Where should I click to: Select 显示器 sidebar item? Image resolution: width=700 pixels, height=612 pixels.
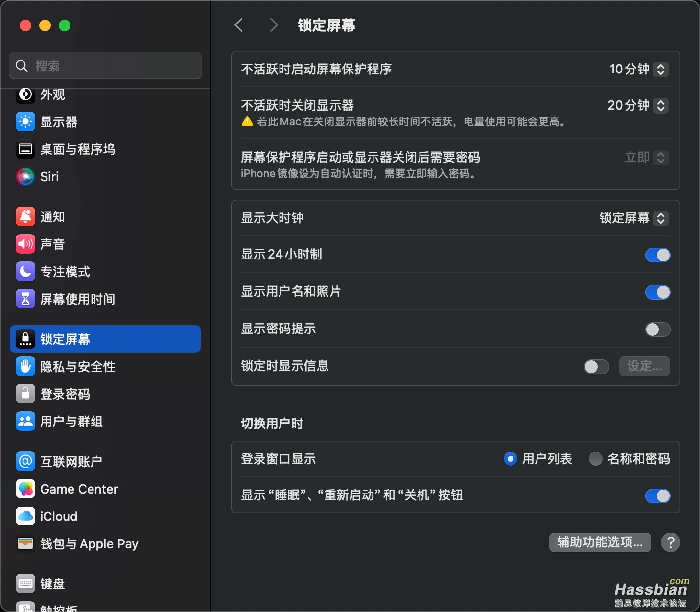(105, 122)
